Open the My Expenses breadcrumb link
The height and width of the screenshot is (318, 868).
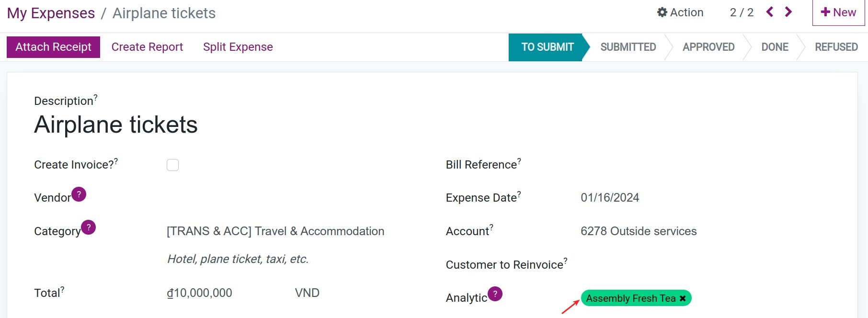point(50,13)
